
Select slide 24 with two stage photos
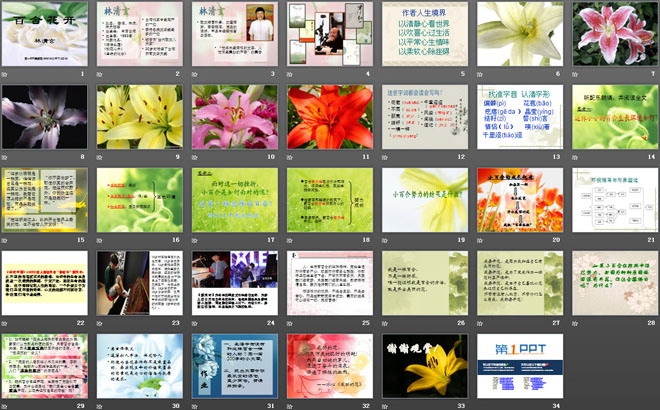(235, 283)
